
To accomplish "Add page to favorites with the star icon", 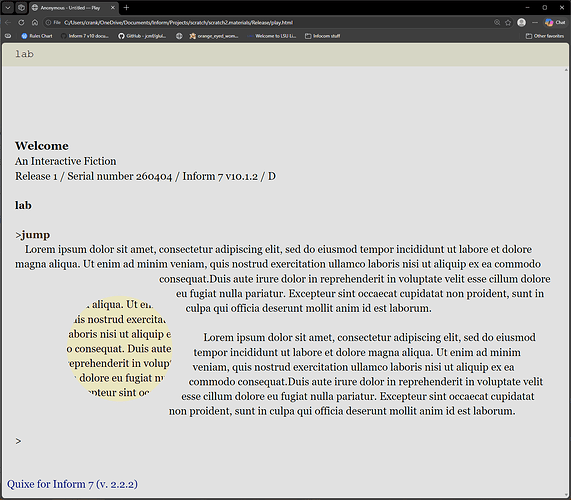I will pos(508,23).
